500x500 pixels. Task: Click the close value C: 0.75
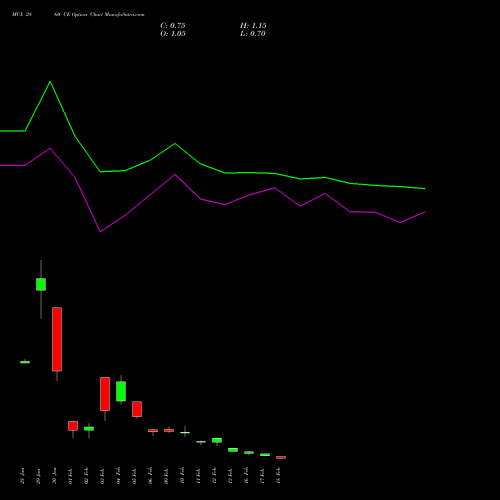[x=173, y=26]
